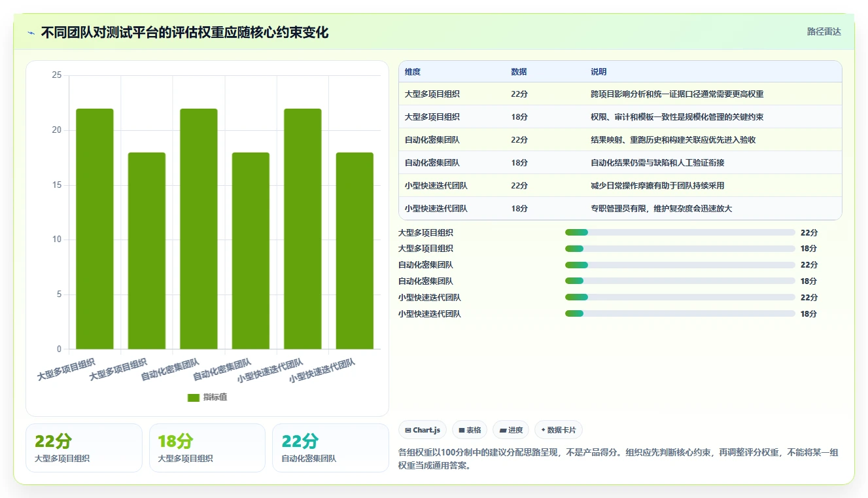This screenshot has width=868, height=498.
Task: Click the page title 不同团队对测试平台的评估权重应随核心约束变化
Action: [x=184, y=32]
